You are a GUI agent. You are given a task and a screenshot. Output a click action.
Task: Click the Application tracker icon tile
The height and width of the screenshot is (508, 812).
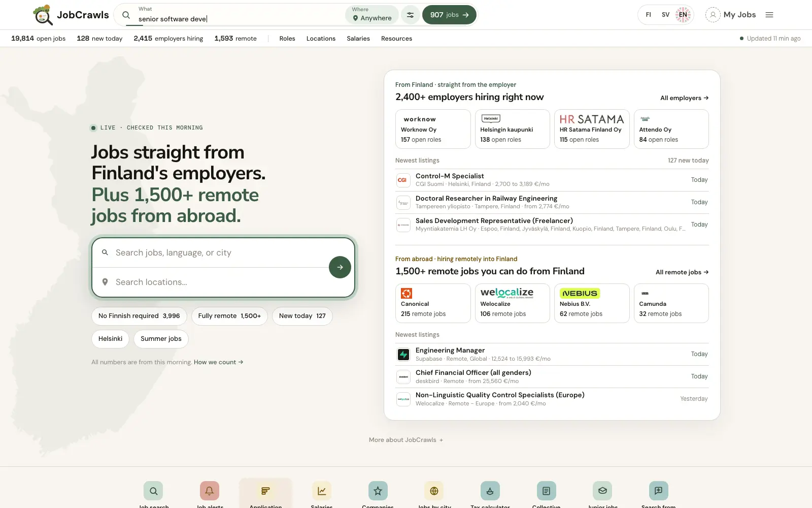click(x=265, y=491)
